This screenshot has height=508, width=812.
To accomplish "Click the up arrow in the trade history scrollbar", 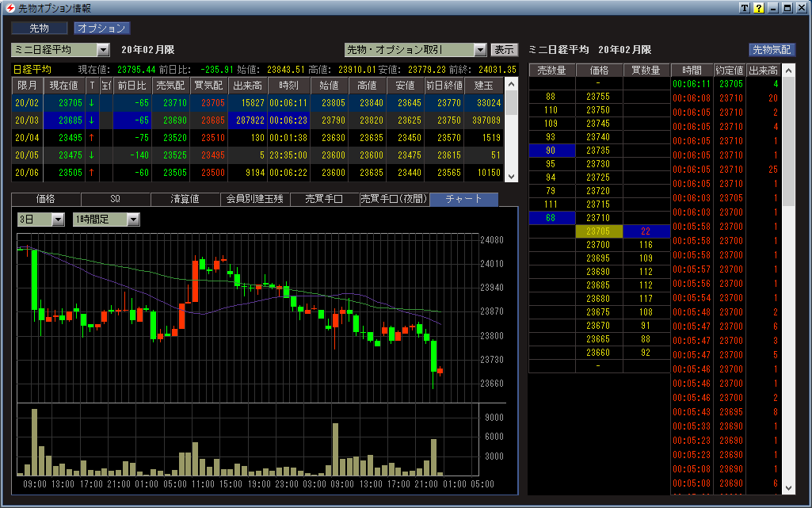I will (x=788, y=70).
